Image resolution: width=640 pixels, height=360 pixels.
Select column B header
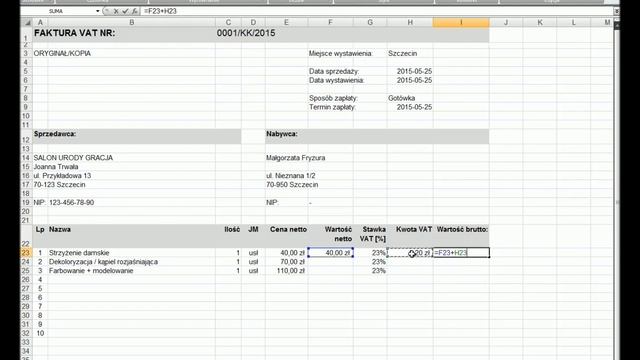(x=131, y=22)
